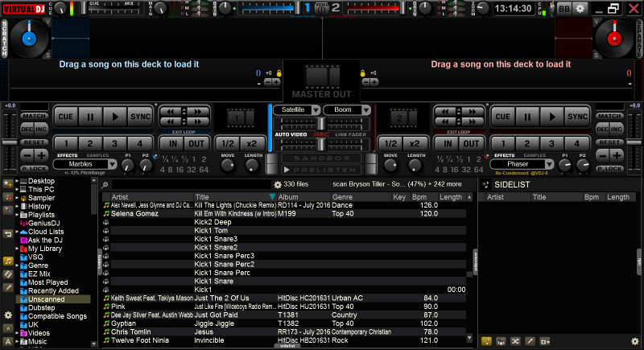
Task: Open the Satellite video transition dropdown
Action: point(296,110)
